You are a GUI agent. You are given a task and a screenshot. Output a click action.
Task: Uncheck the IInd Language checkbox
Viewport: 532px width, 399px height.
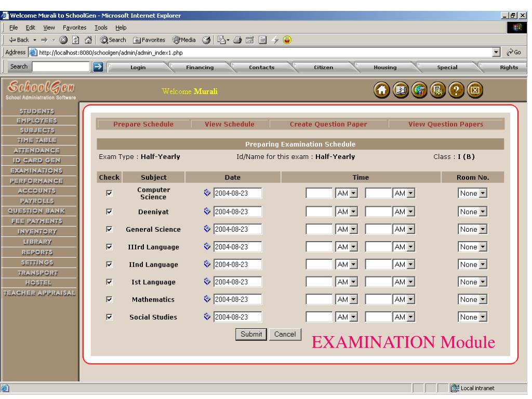[x=109, y=264]
